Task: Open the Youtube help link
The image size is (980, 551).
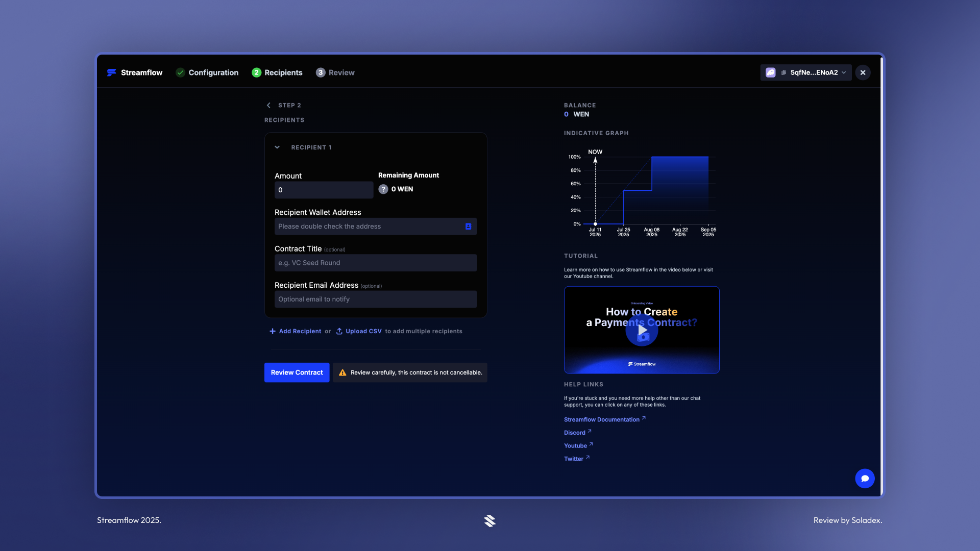Action: (578, 446)
